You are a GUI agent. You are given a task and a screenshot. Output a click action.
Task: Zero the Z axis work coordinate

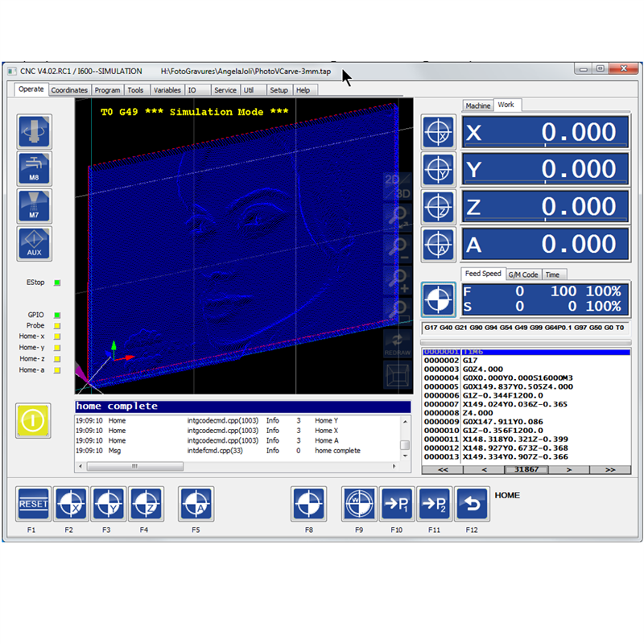click(439, 207)
